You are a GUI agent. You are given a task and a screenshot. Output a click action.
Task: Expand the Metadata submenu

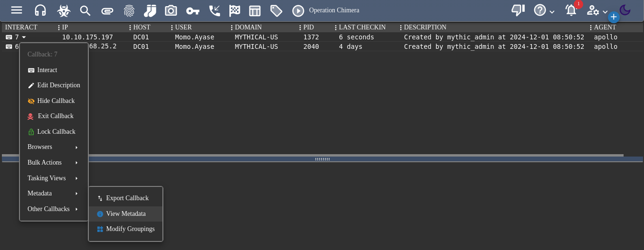(x=54, y=194)
